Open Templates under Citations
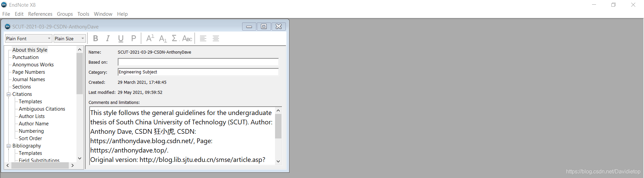The width and height of the screenshot is (644, 178). pyautogui.click(x=30, y=102)
